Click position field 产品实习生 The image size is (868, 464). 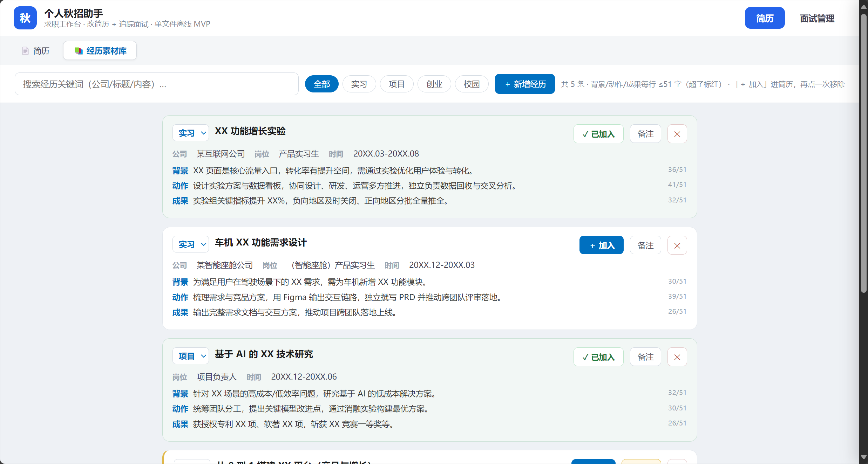(299, 154)
